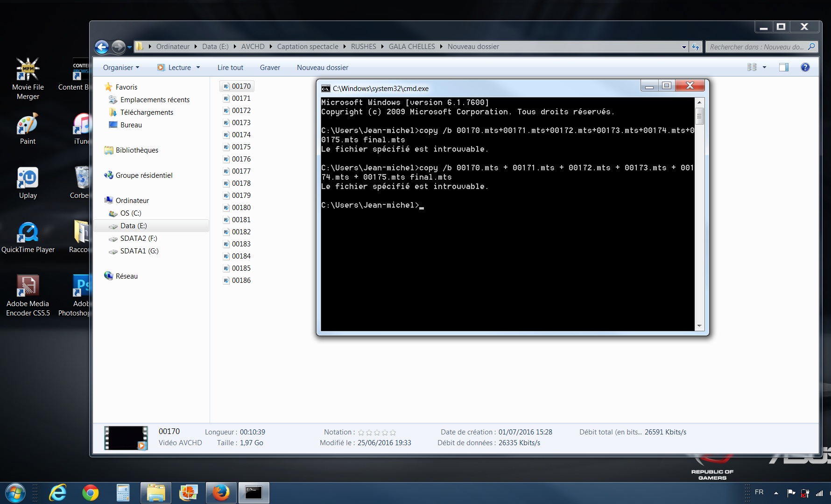Expand arrow after AVCHD breadcrumb
The height and width of the screenshot is (504, 831).
tap(271, 47)
